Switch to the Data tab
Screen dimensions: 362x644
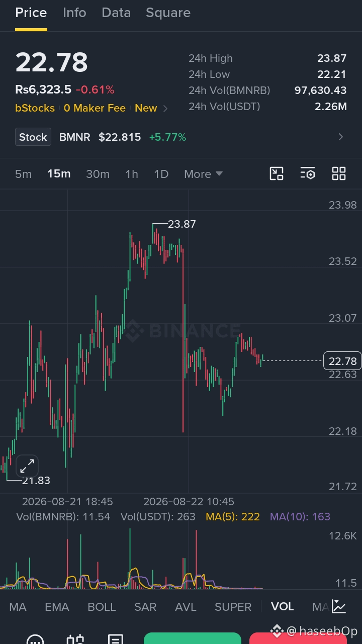(x=116, y=13)
